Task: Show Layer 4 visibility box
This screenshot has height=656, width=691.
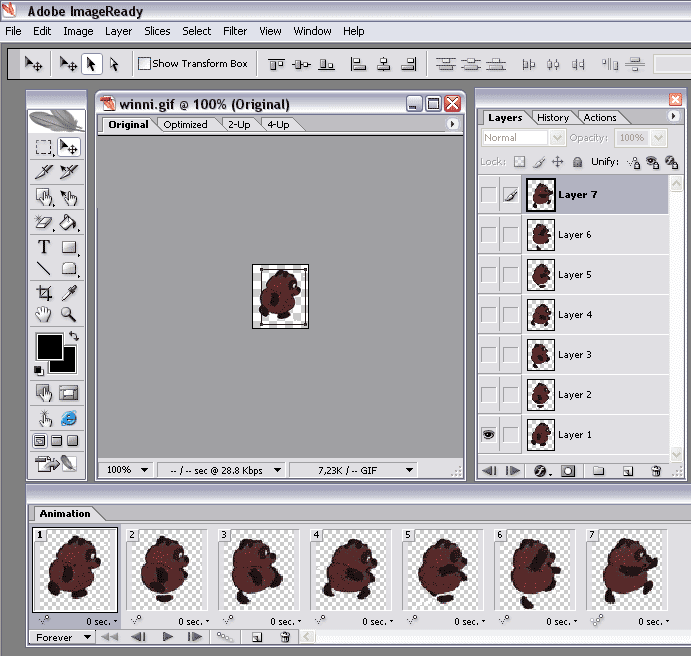Action: click(488, 315)
